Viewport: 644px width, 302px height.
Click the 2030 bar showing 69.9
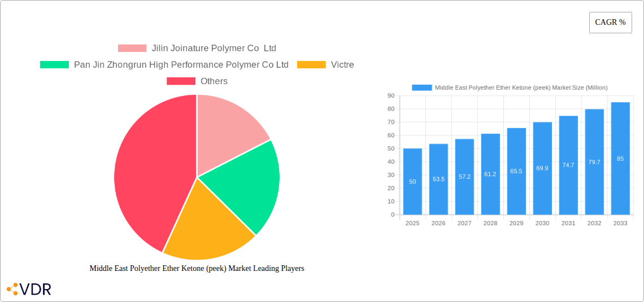(x=542, y=168)
